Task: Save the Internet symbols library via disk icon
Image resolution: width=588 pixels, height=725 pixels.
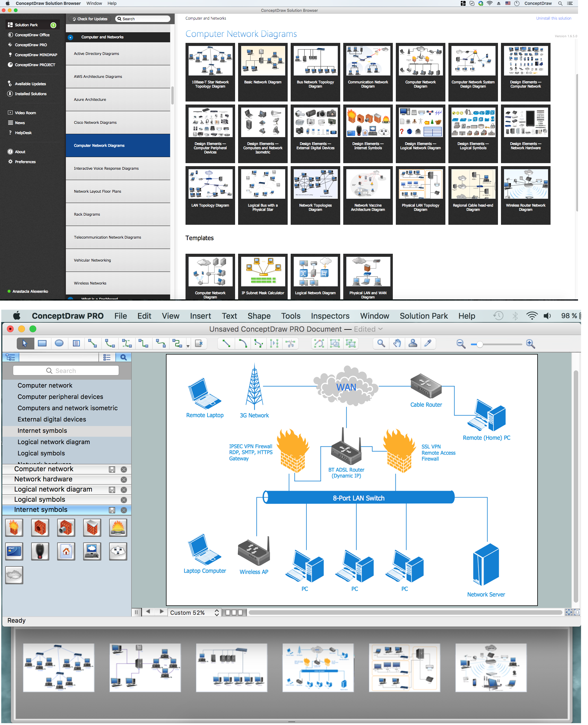Action: pyautogui.click(x=112, y=510)
